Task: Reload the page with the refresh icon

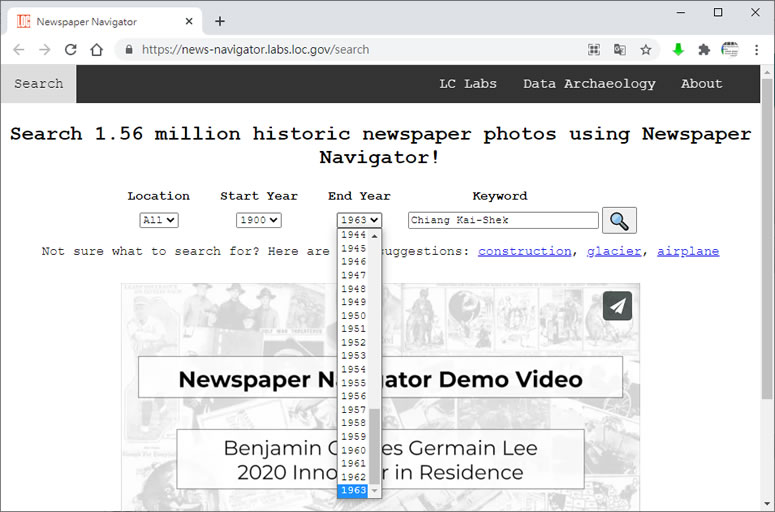Action: pos(71,49)
